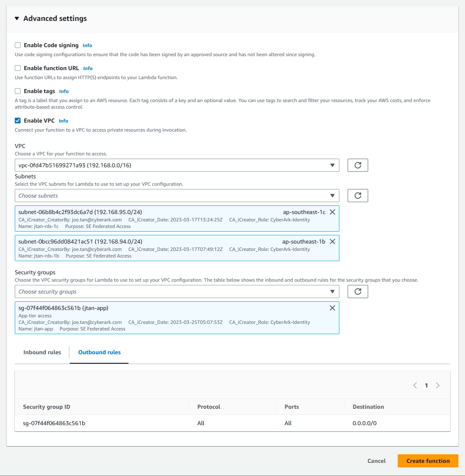Disable Enable VPC
465x476 pixels.
pos(18,121)
